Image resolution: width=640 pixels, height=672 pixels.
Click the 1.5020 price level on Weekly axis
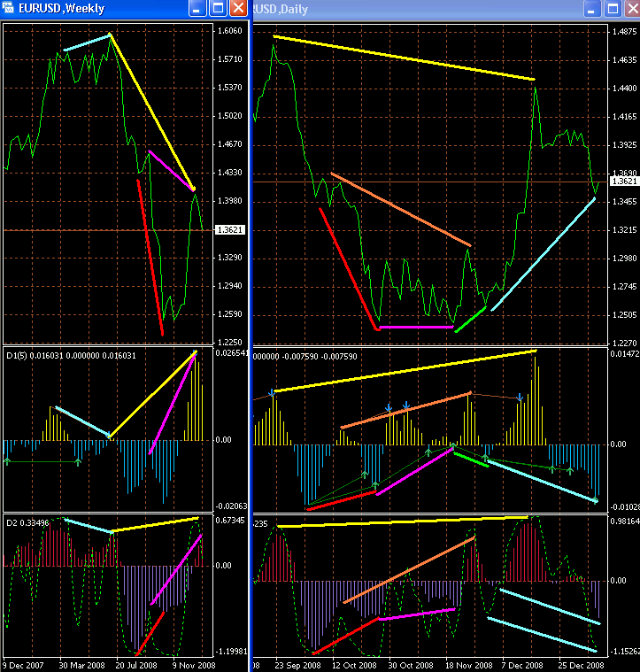[230, 116]
